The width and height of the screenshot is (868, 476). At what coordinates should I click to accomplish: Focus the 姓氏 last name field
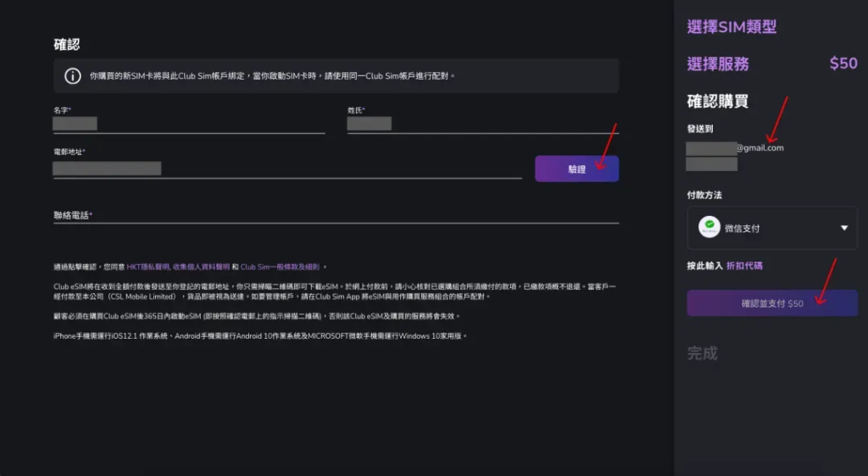click(482, 124)
